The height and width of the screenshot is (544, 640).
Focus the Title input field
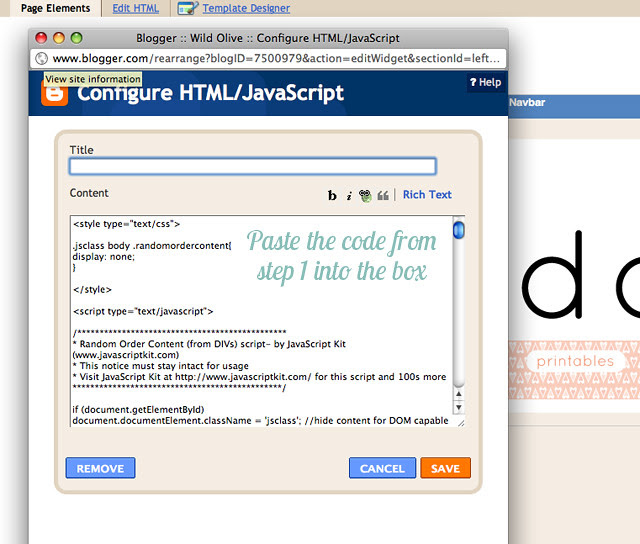coord(253,167)
